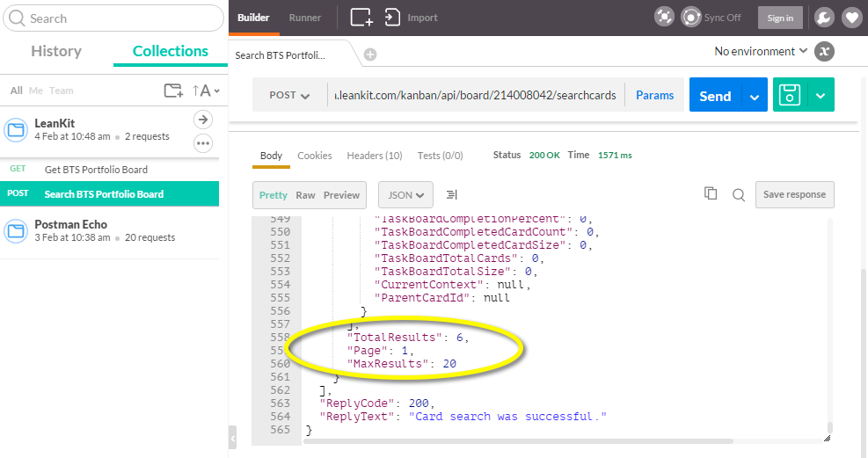Image resolution: width=868 pixels, height=458 pixels.
Task: Filter collections by All
Action: pos(17,91)
